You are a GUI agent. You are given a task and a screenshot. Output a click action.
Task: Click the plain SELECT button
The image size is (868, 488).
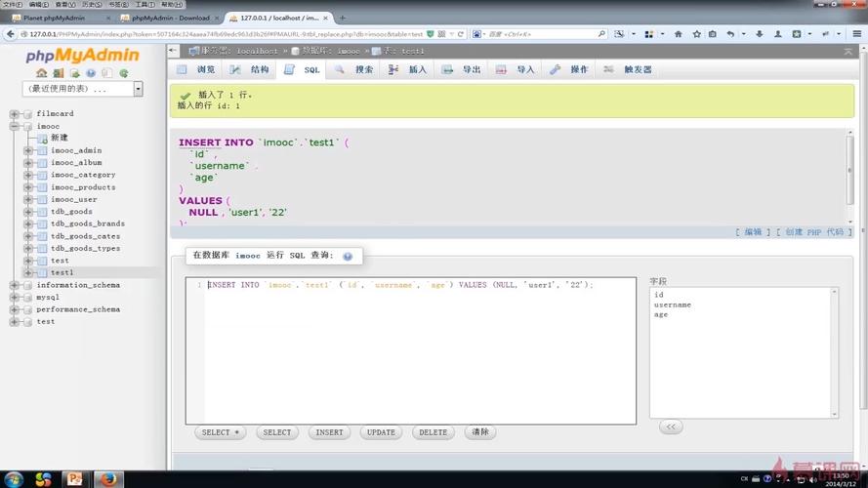[276, 432]
